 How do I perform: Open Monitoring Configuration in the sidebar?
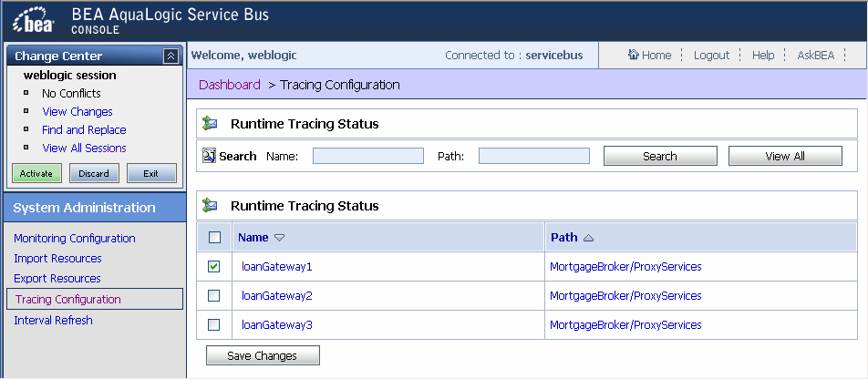75,239
